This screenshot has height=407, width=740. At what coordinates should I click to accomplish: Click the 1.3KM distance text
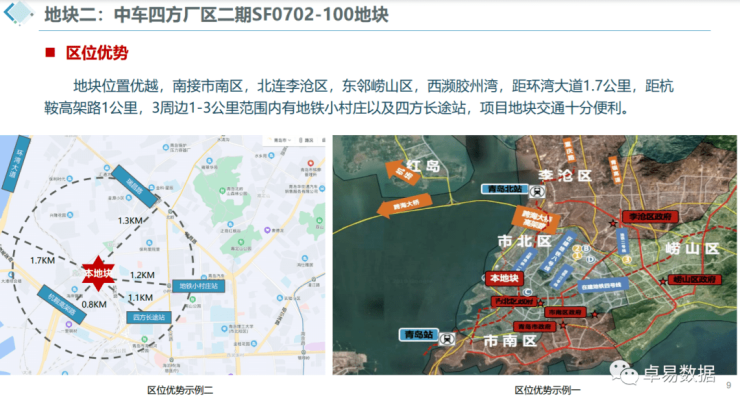(130, 220)
